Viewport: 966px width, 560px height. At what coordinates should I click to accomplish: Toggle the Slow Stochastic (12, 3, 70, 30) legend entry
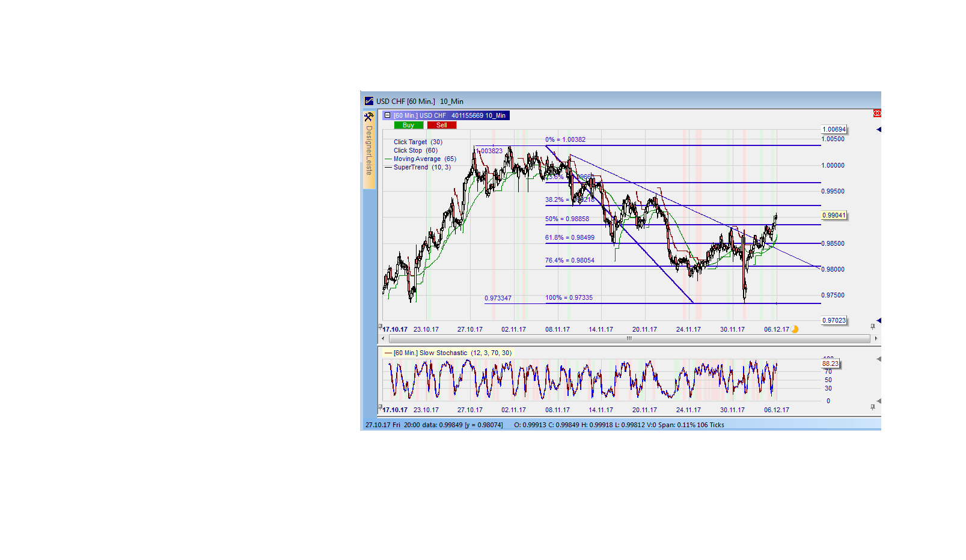click(x=451, y=353)
